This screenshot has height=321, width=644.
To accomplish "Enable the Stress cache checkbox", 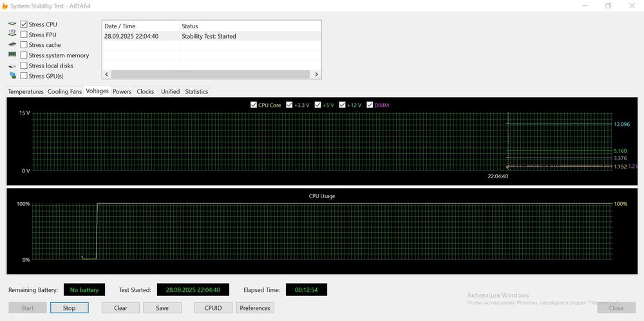I will click(24, 45).
